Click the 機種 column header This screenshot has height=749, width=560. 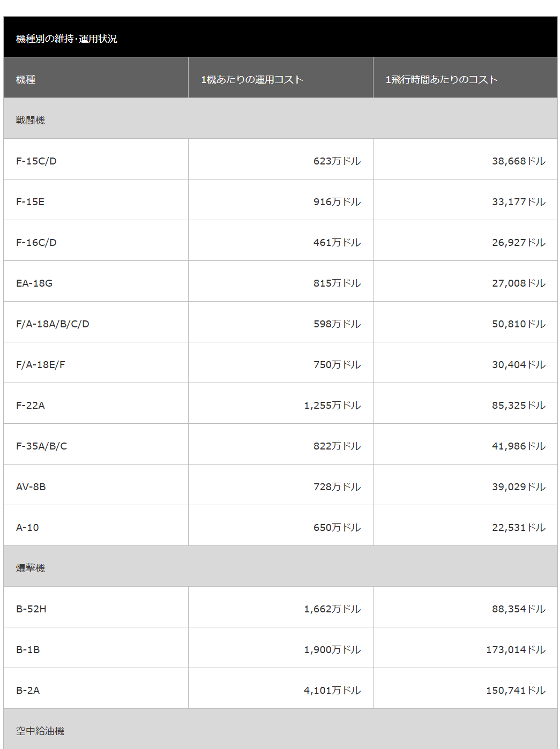pos(26,79)
